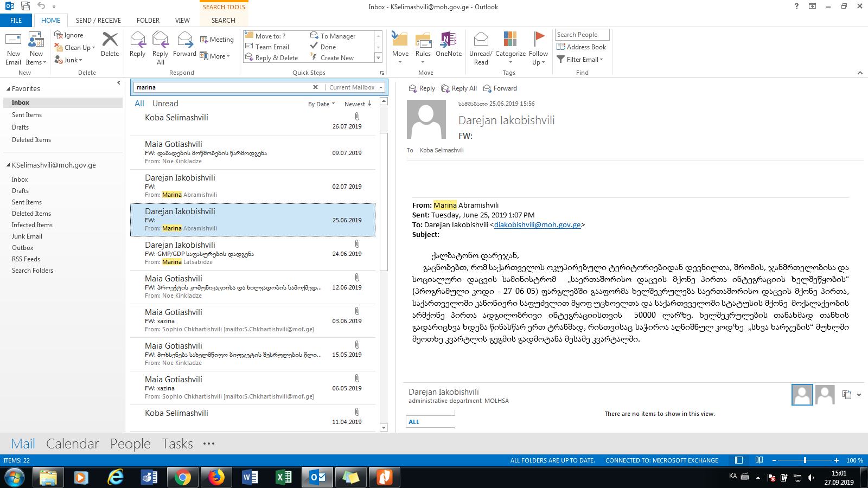Viewport: 868px width, 488px height.
Task: Toggle Newest sort order
Action: pyautogui.click(x=358, y=104)
